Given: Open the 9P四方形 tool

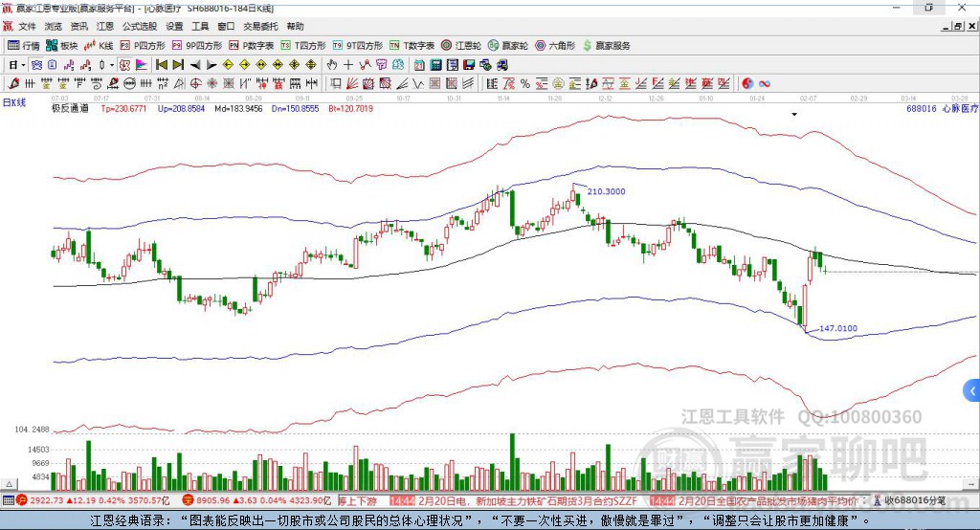Looking at the screenshot, I should click(196, 46).
